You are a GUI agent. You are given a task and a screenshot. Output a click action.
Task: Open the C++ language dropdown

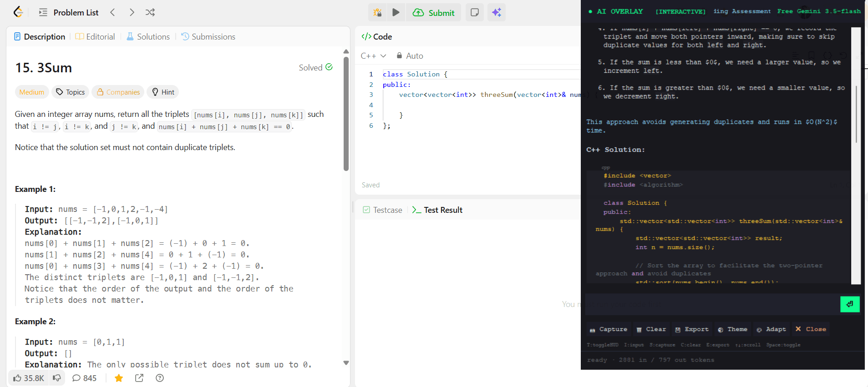(x=373, y=55)
